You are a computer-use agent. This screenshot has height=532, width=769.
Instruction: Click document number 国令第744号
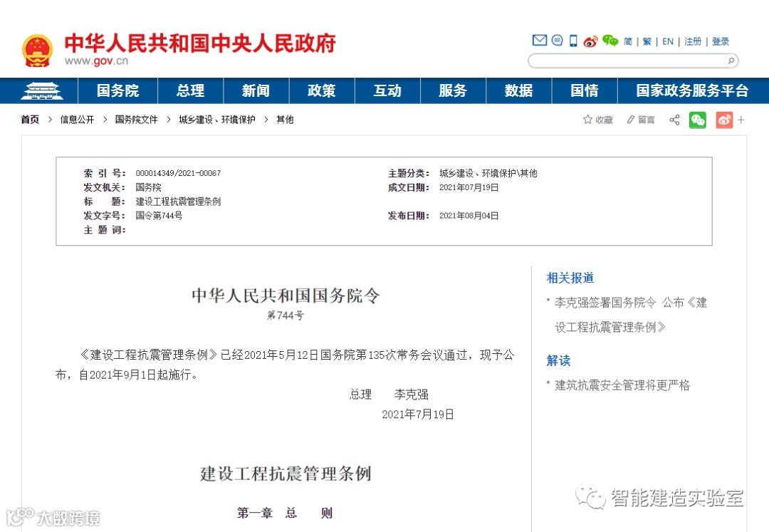click(159, 216)
